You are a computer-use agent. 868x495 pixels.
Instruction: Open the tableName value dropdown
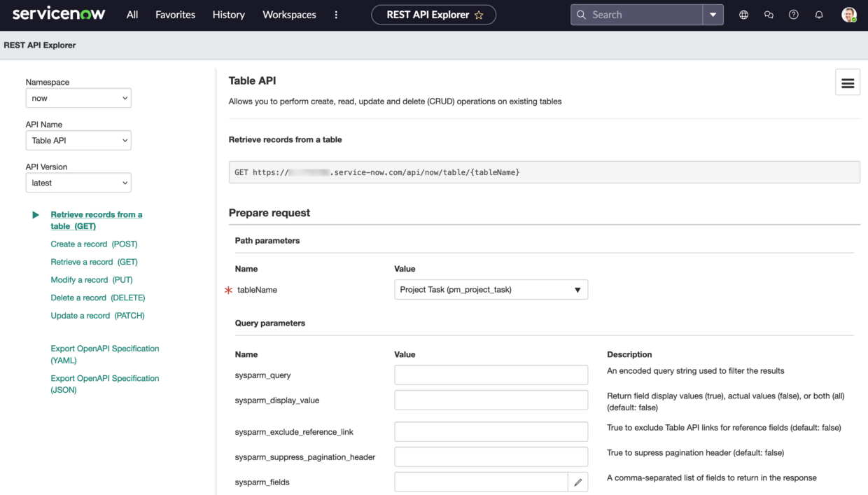[x=491, y=289]
